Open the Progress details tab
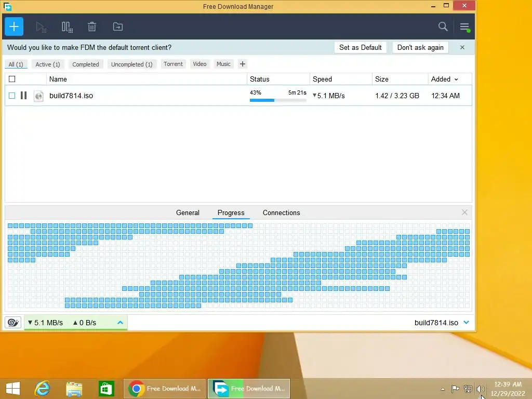Screen dimensions: 532x399 (231, 212)
